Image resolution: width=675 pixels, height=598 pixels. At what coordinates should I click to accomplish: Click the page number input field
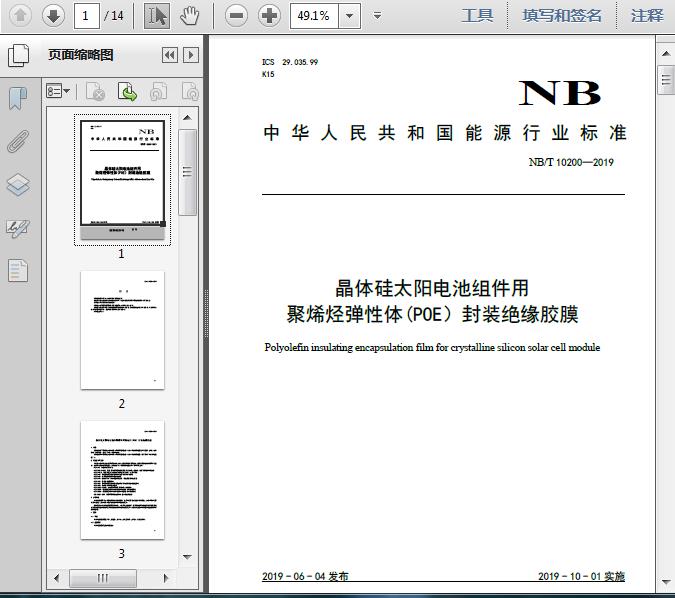tap(88, 15)
